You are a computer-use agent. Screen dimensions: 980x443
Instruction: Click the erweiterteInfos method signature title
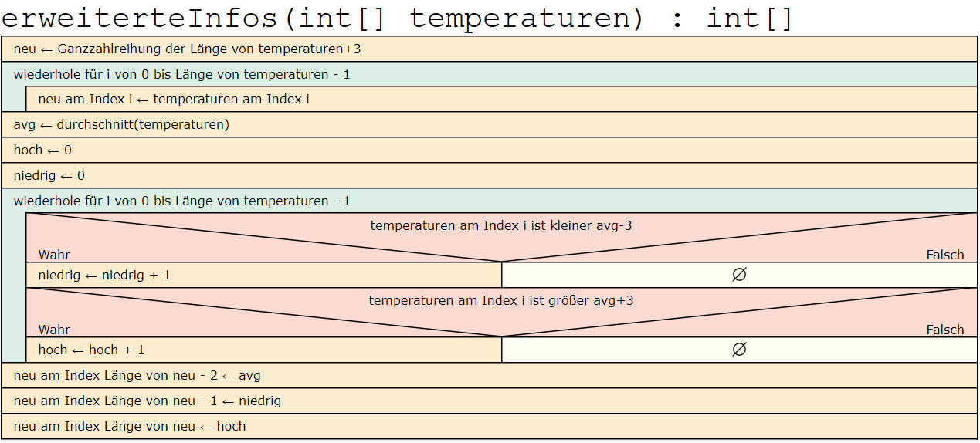397,17
